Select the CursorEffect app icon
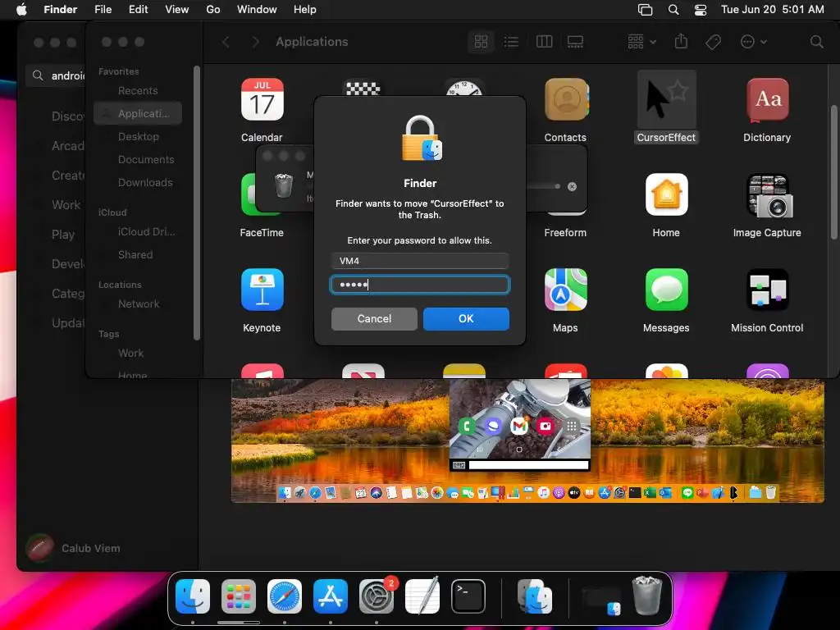Image resolution: width=840 pixels, height=630 pixels. (666, 99)
